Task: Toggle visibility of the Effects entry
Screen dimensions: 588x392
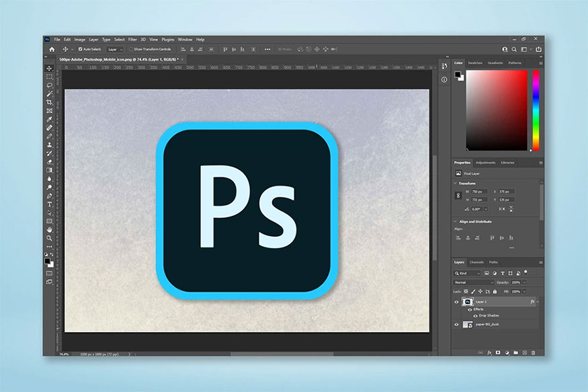Action: tap(470, 309)
